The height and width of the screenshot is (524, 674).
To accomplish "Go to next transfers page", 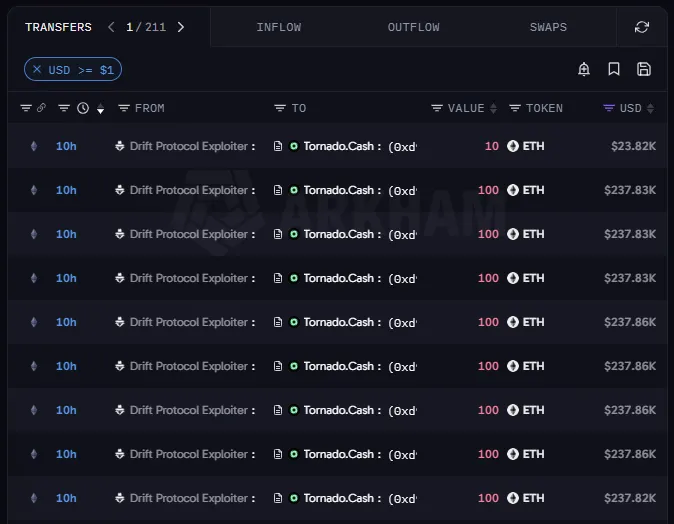I will [x=181, y=27].
